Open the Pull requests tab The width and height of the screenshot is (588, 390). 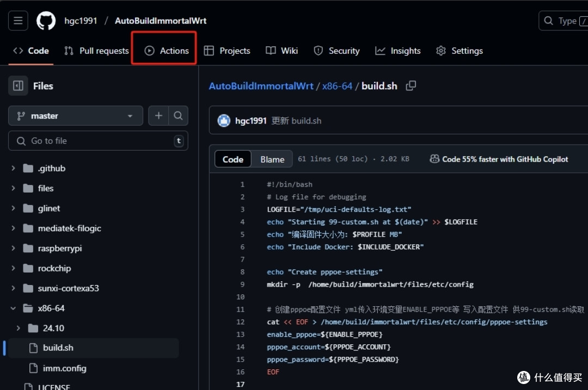tap(96, 51)
